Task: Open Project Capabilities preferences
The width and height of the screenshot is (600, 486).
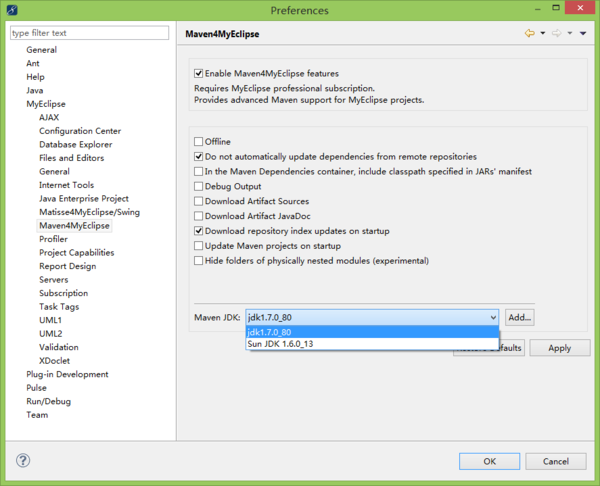Action: coord(77,253)
